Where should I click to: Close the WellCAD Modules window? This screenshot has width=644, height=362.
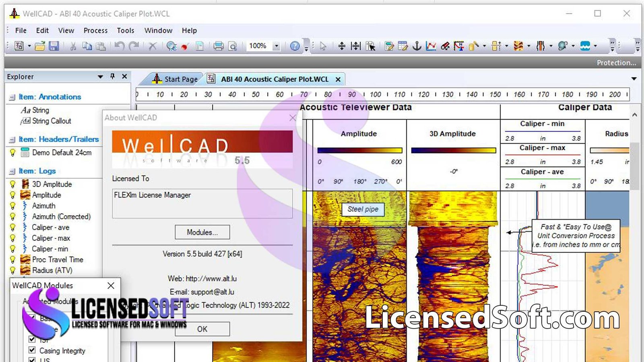111,285
